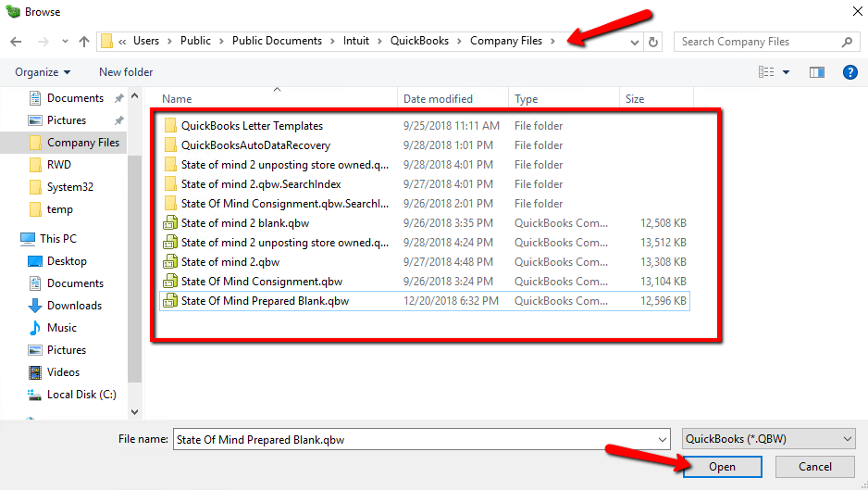This screenshot has height=490, width=868.
Task: Sort by the Size column header
Action: coord(635,99)
